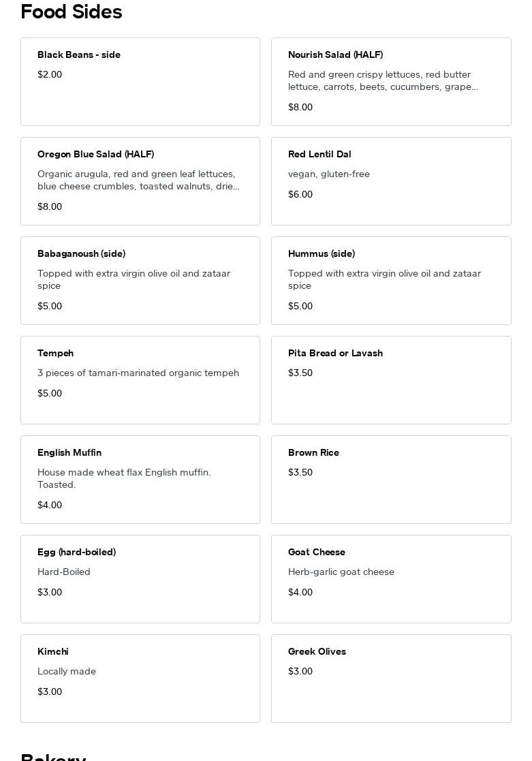Image resolution: width=532 pixels, height=761 pixels.
Task: Open the English Muffin card
Action: coord(140,480)
